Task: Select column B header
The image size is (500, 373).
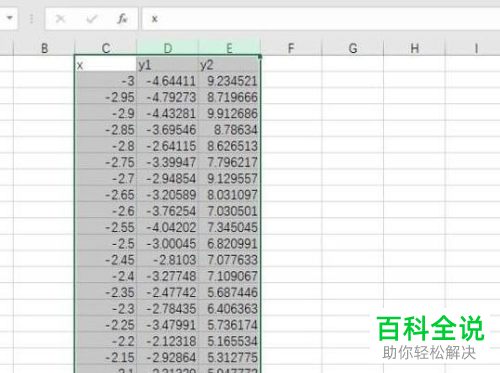Action: 44,48
